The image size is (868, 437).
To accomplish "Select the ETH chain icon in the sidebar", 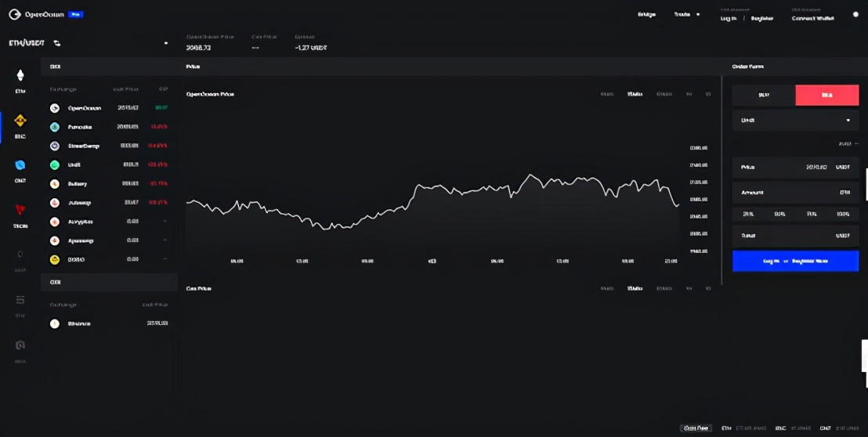I will [x=20, y=75].
